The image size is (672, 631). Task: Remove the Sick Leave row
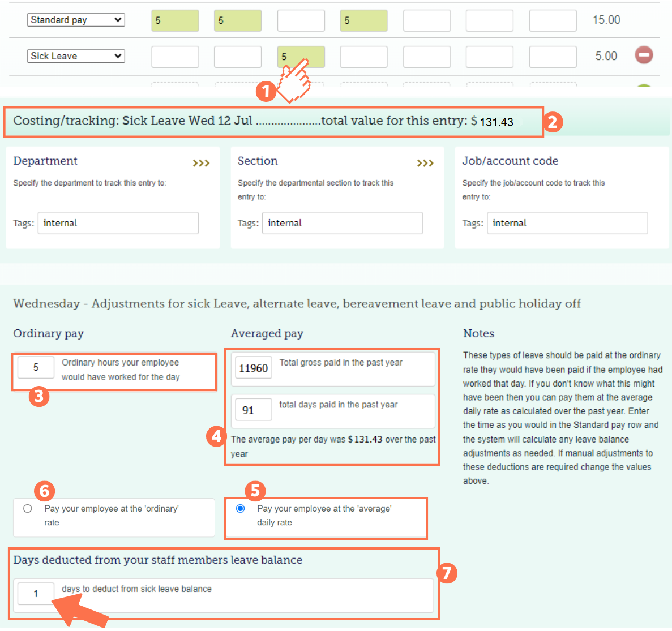click(644, 55)
